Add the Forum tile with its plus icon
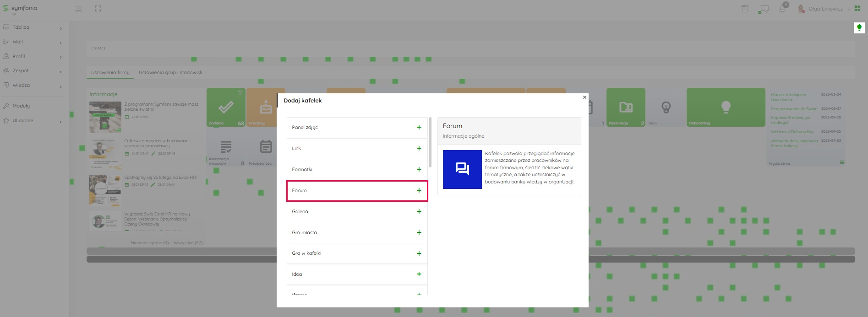The width and height of the screenshot is (868, 317). click(419, 190)
